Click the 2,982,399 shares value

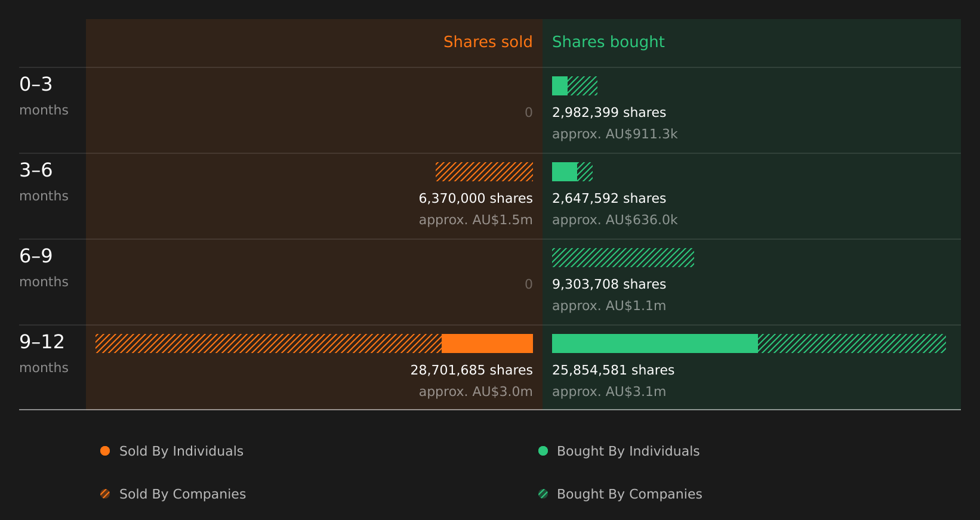[x=609, y=113]
